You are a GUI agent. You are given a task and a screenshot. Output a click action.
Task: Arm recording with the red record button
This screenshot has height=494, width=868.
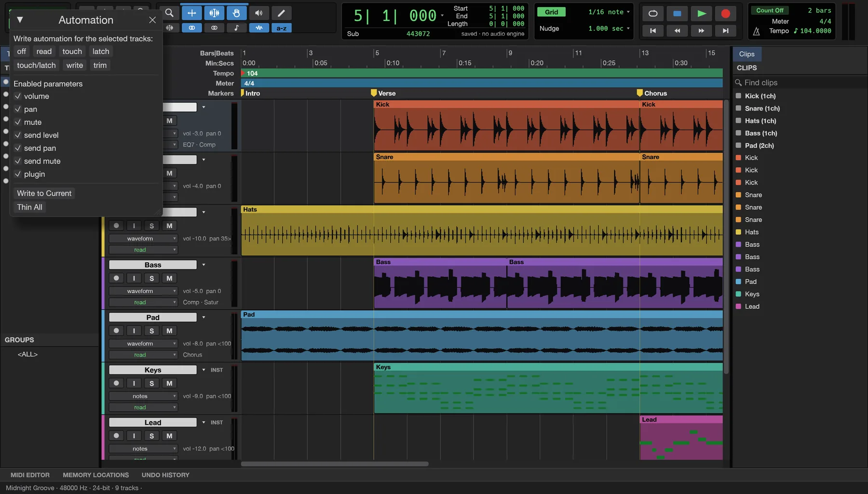(725, 13)
